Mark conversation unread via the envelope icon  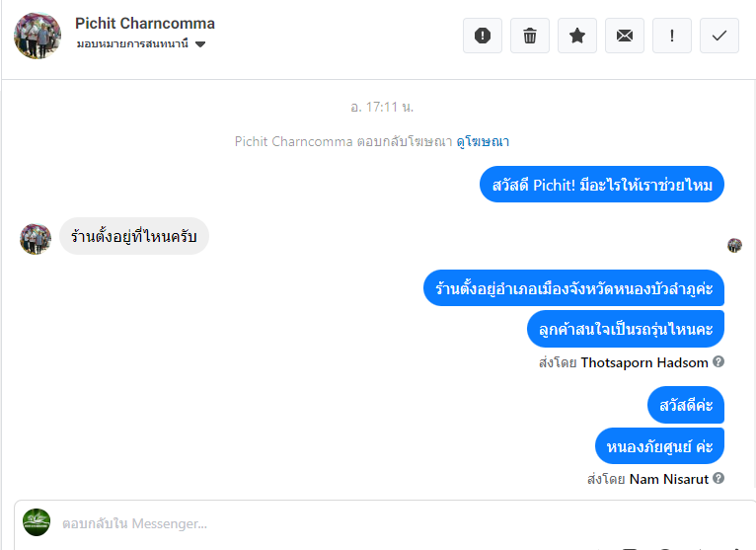coord(625,36)
